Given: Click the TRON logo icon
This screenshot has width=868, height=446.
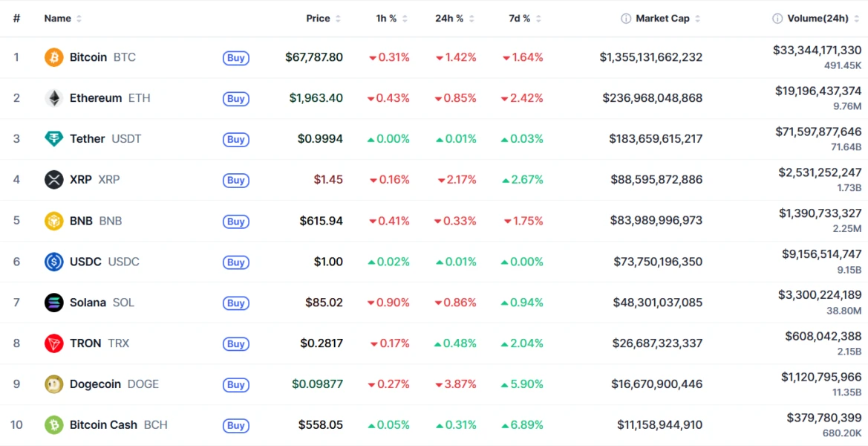Looking at the screenshot, I should tap(54, 343).
